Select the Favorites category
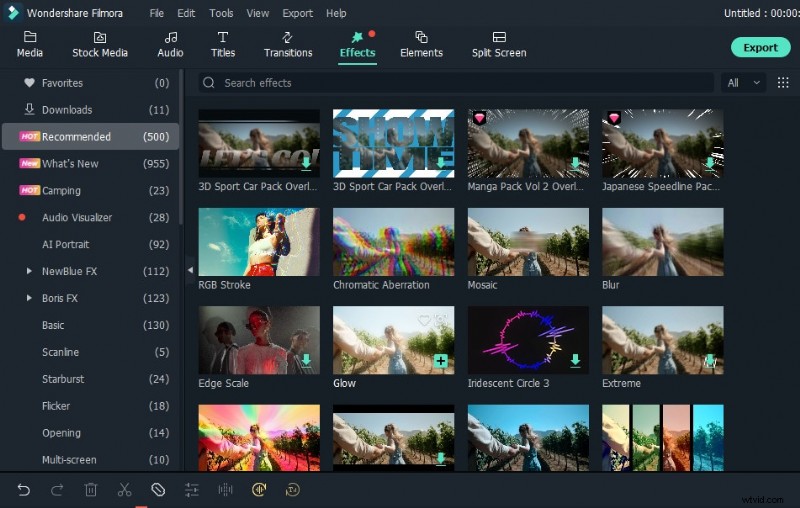The height and width of the screenshot is (508, 800). pyautogui.click(x=90, y=83)
